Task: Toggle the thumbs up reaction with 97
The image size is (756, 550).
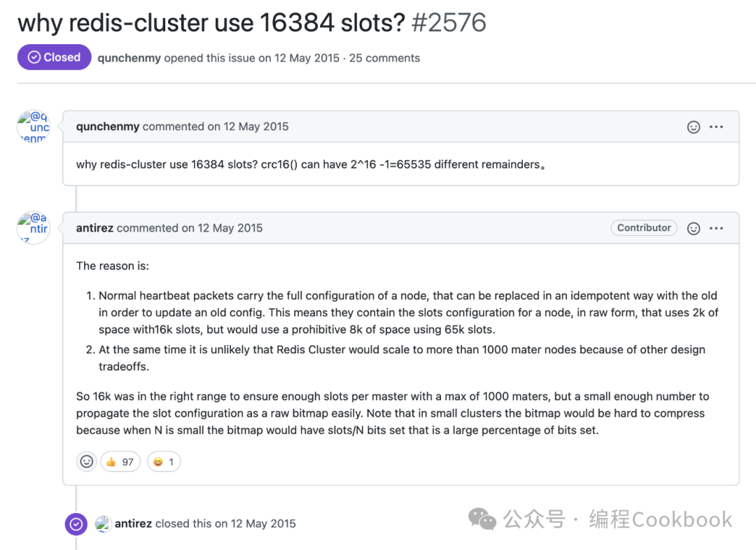Action: click(120, 462)
